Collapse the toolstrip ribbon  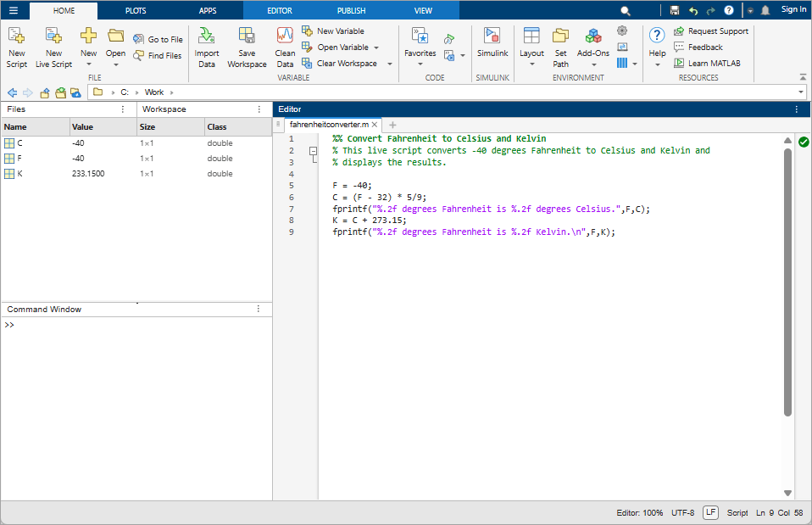803,77
